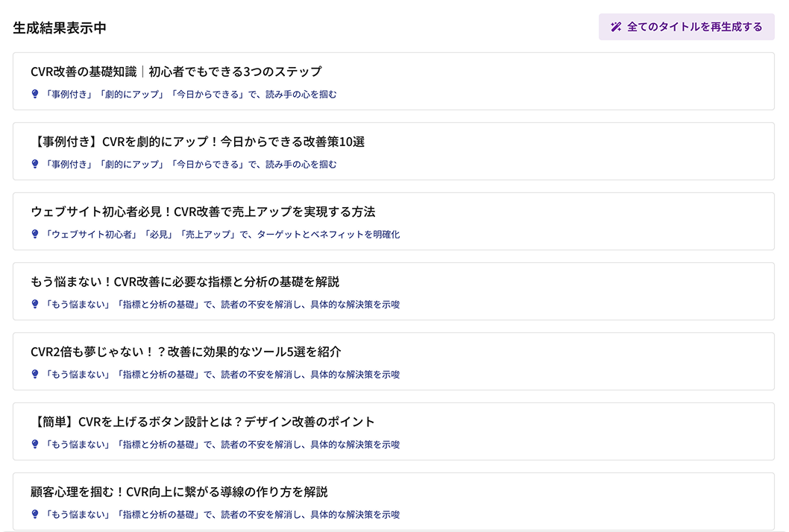Click lightbulb icon under 'ウェブサイト初心者必見' title
Viewport: 789px width, 532px height.
(35, 234)
